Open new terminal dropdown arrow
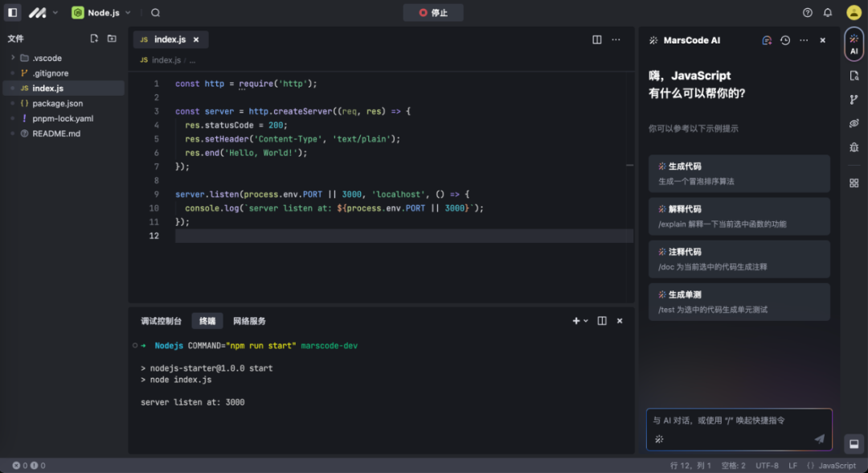 click(586, 321)
